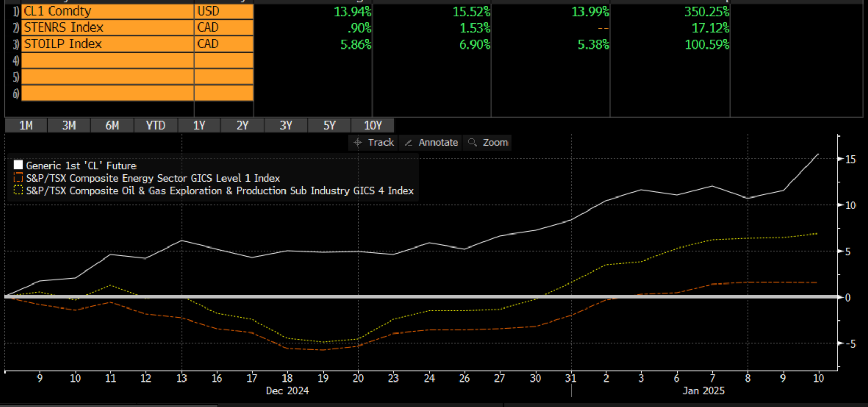
Task: Switch chart to 1Y range
Action: click(x=199, y=126)
